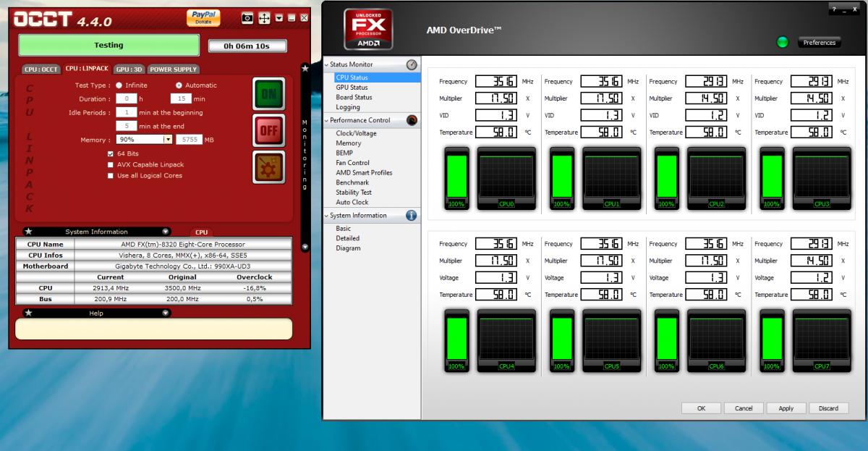Select the Infinite test type radio

pos(119,85)
